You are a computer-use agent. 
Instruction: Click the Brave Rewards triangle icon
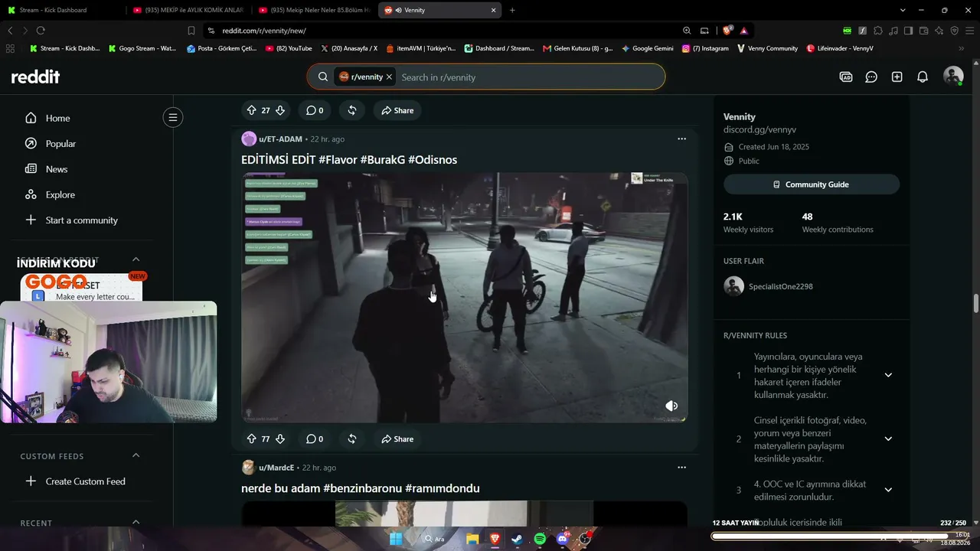[743, 31]
